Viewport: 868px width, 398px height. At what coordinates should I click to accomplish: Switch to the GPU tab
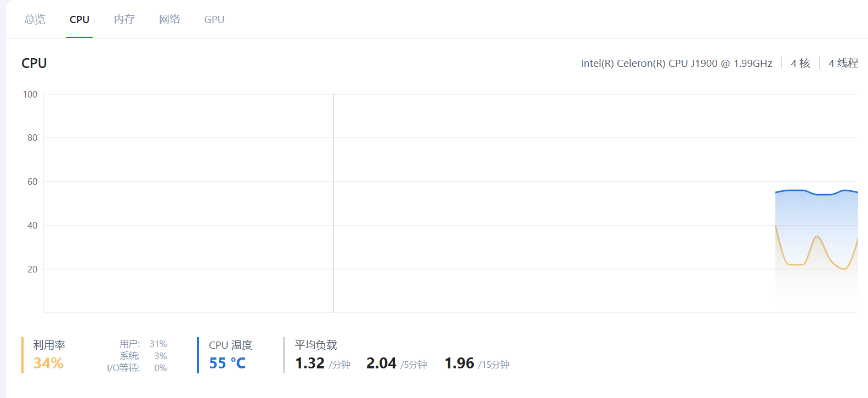tap(214, 19)
